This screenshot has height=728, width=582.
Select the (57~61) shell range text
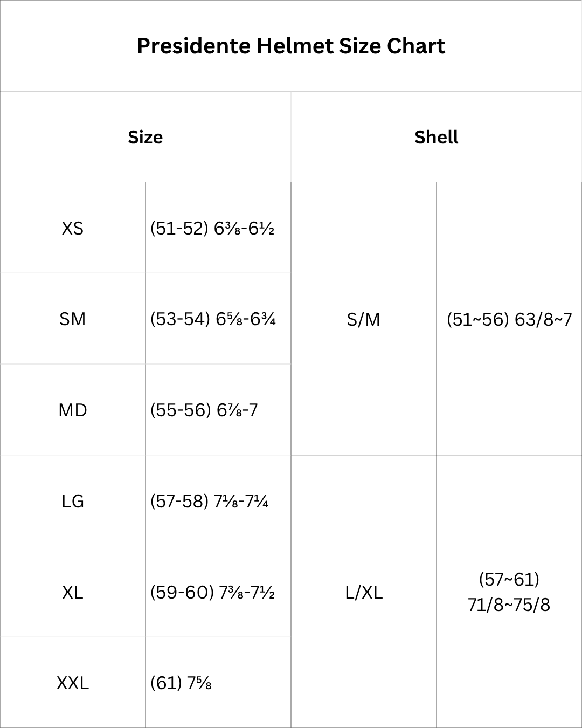click(509, 580)
